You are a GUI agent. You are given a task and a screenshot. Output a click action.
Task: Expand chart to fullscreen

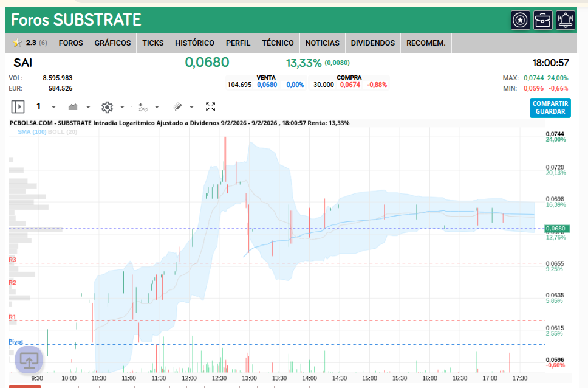pyautogui.click(x=210, y=107)
